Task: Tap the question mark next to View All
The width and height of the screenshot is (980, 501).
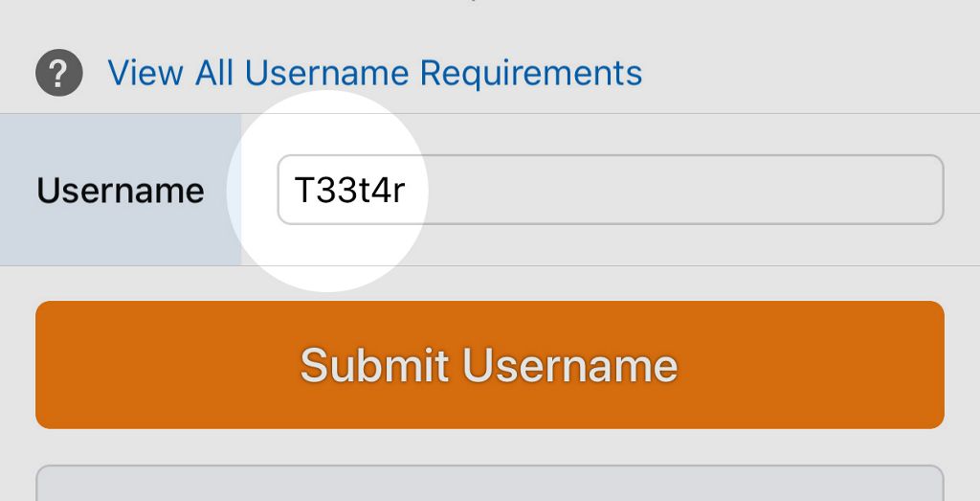Action: pos(59,73)
